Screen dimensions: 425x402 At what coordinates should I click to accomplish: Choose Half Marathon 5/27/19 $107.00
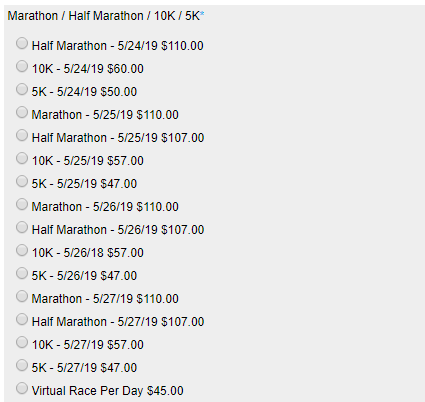click(22, 319)
